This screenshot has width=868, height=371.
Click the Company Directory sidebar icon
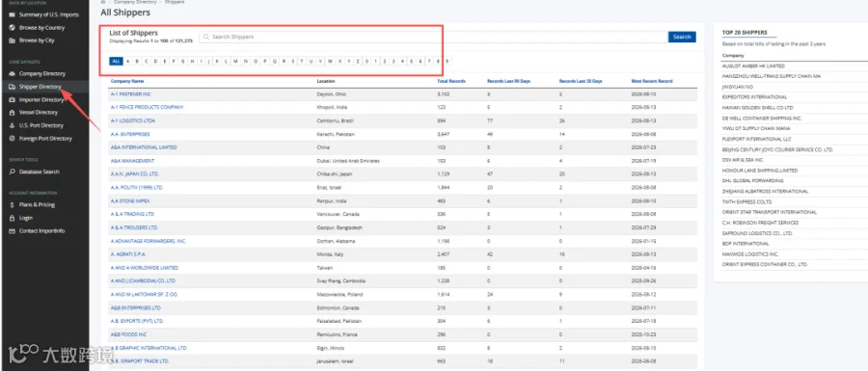[13, 73]
